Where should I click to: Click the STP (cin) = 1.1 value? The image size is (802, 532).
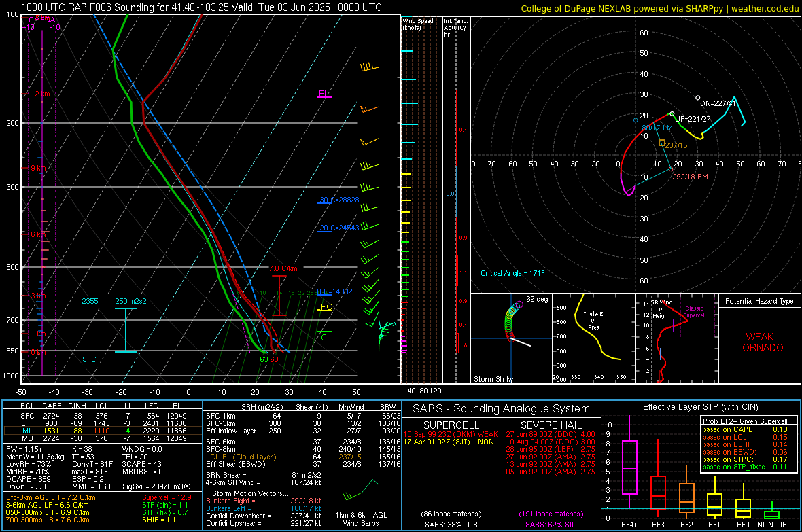(x=165, y=505)
